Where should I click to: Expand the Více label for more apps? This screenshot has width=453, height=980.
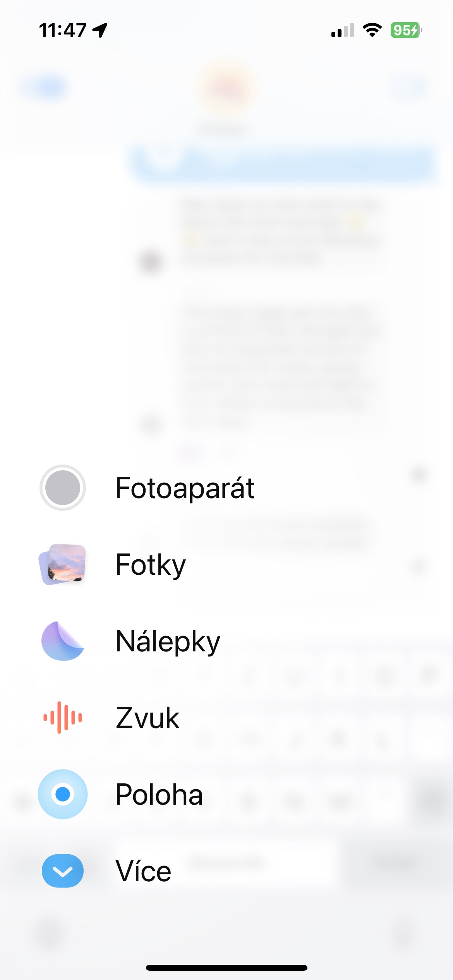(143, 871)
